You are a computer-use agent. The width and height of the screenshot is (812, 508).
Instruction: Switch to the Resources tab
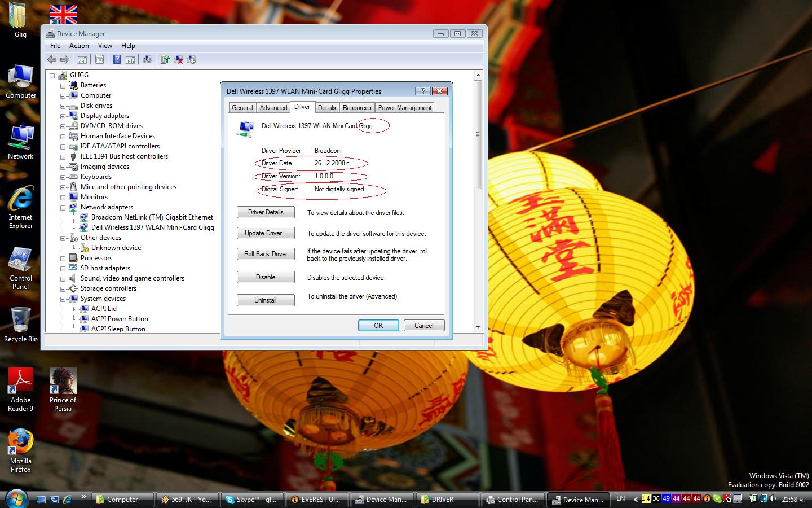(357, 108)
